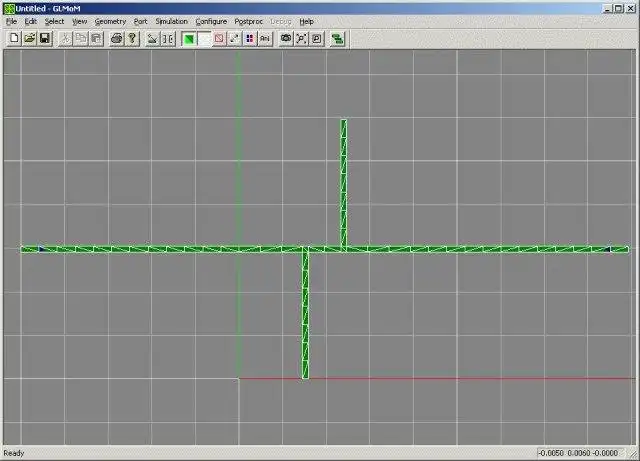Create a new file with the blank page icon
The image size is (640, 461).
(x=14, y=39)
